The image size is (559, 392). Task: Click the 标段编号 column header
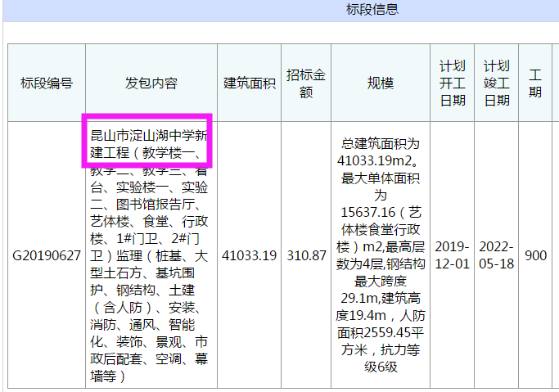coord(47,83)
